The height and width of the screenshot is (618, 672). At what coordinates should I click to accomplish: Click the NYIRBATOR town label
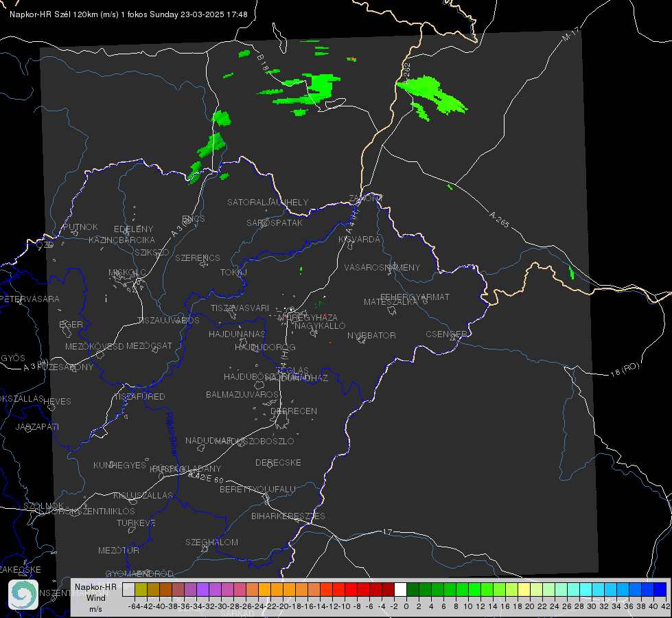[x=371, y=335]
